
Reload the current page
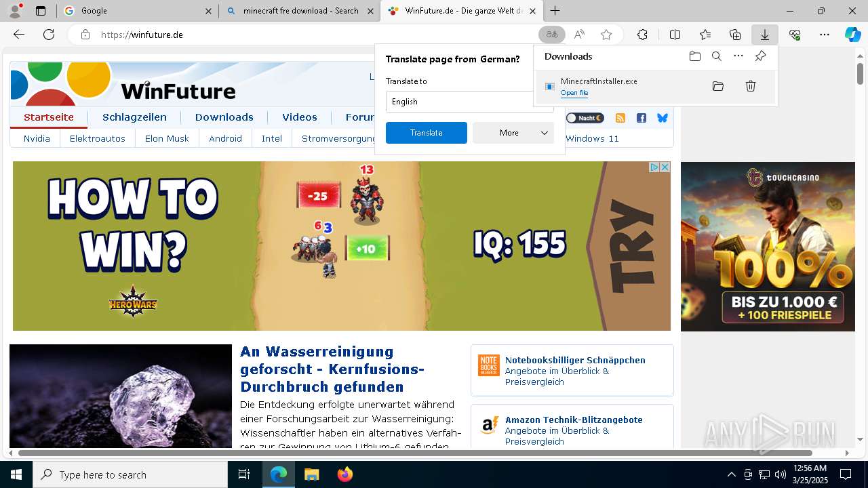tap(49, 35)
